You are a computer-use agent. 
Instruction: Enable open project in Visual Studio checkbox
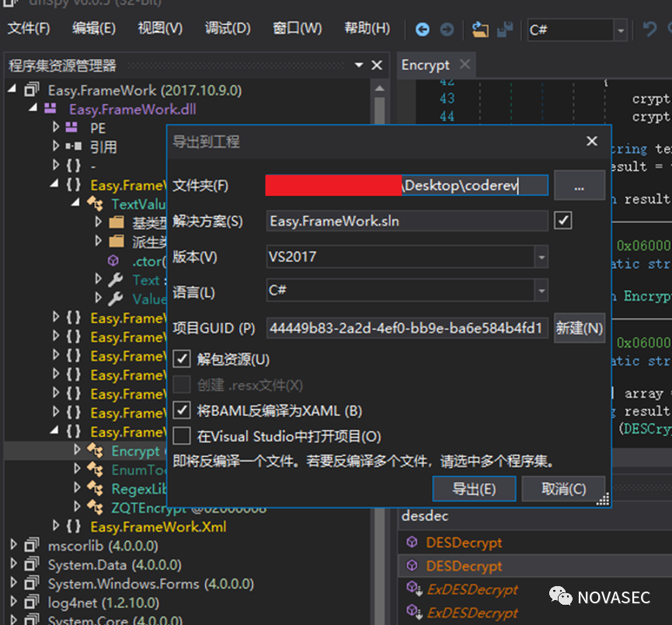click(x=182, y=436)
